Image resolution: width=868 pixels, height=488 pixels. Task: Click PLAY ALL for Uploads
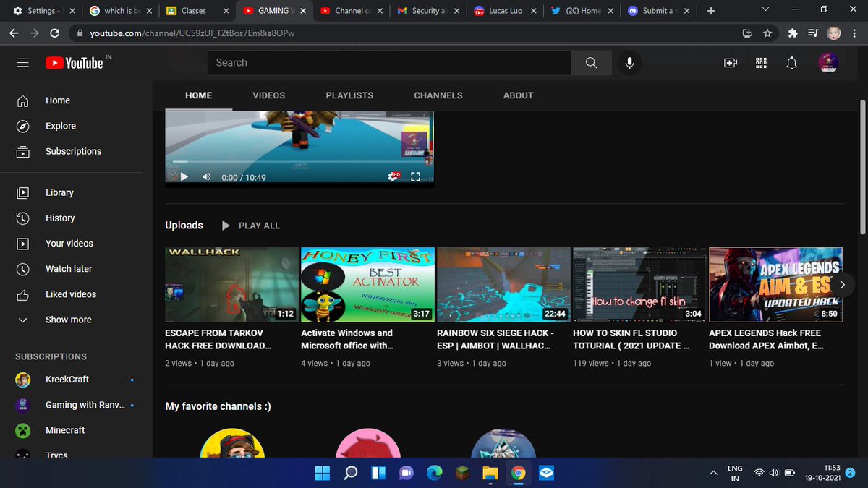click(x=250, y=226)
